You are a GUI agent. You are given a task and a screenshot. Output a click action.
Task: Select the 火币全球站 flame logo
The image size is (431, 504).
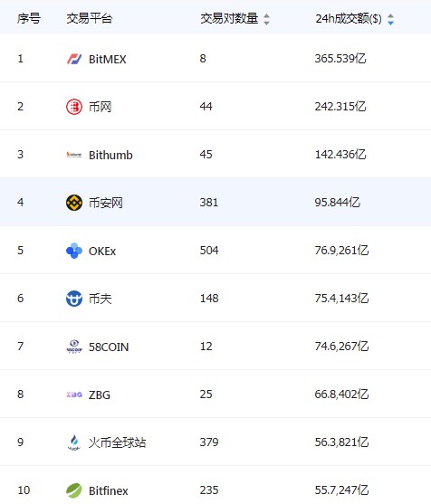(x=74, y=442)
